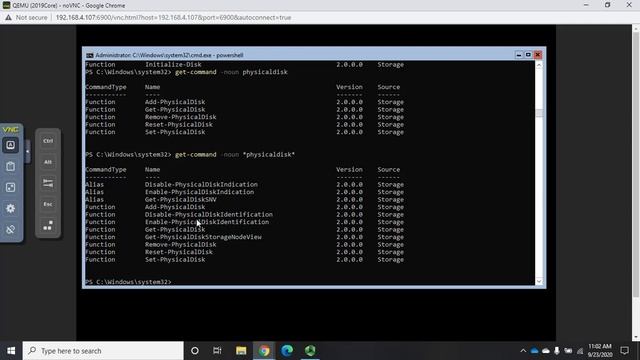Image resolution: width=640 pixels, height=360 pixels.
Task: Toggle the Alt extra key
Action: [x=48, y=162]
